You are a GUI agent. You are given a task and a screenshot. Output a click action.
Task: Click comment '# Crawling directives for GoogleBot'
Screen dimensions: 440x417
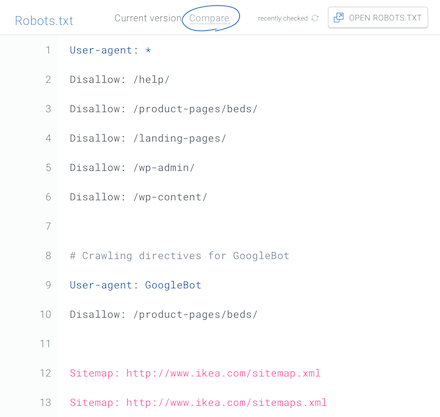coord(179,256)
